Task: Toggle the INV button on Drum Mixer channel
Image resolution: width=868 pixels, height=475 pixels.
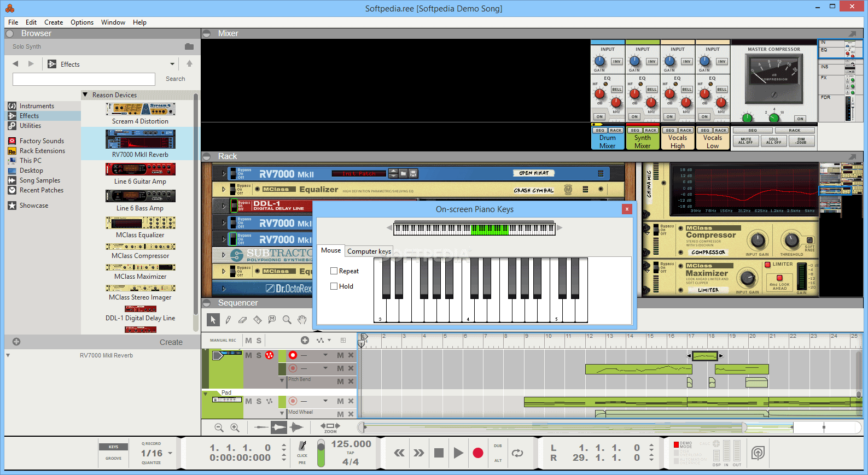Action: tap(616, 62)
